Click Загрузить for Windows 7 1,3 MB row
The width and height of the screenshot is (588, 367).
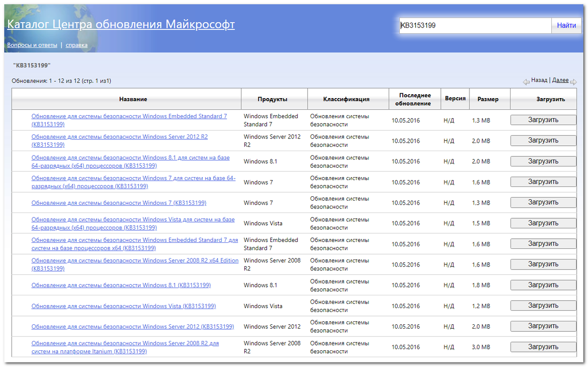coord(543,202)
